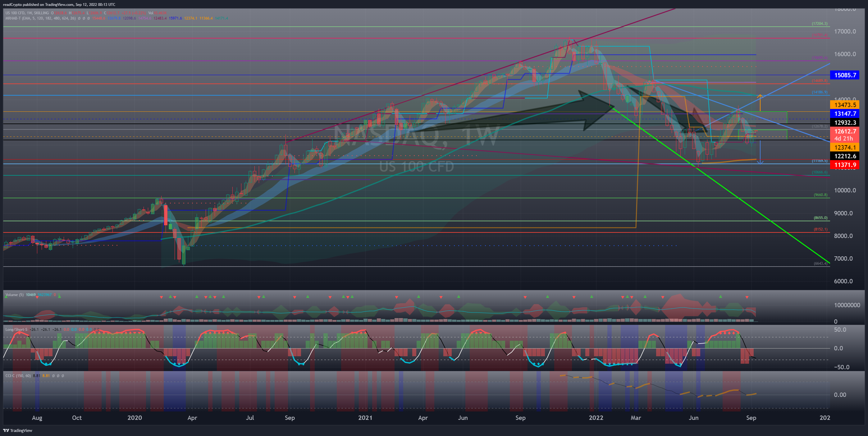
Task: Click the 'Jul' label on the time axis
Action: (x=250, y=418)
